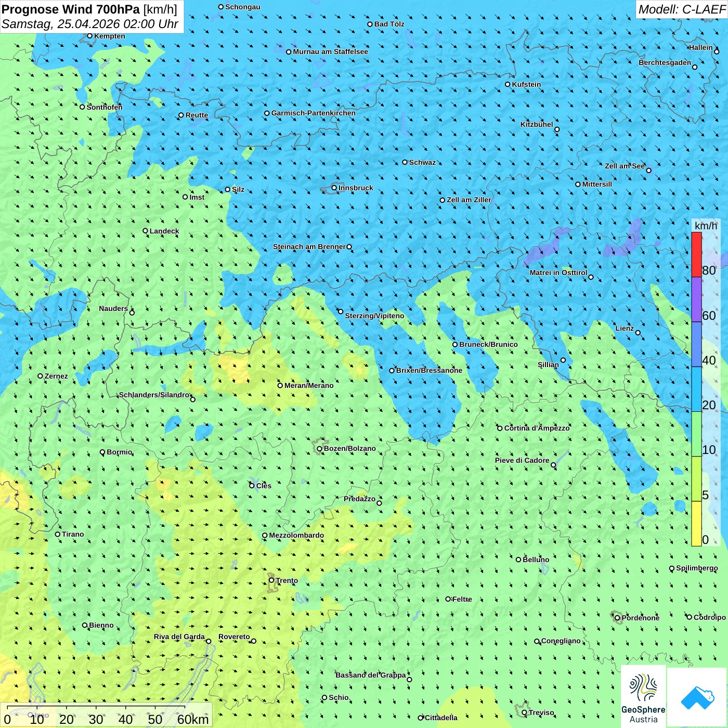Choose the yellow 0–5 legend swatch
Viewport: 728px width, 728px height.
tap(696, 524)
